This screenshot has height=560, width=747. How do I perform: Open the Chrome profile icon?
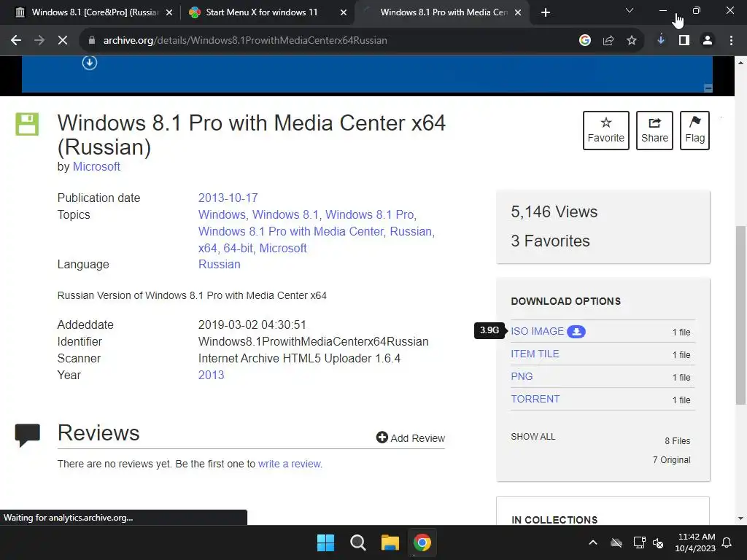pyautogui.click(x=708, y=41)
